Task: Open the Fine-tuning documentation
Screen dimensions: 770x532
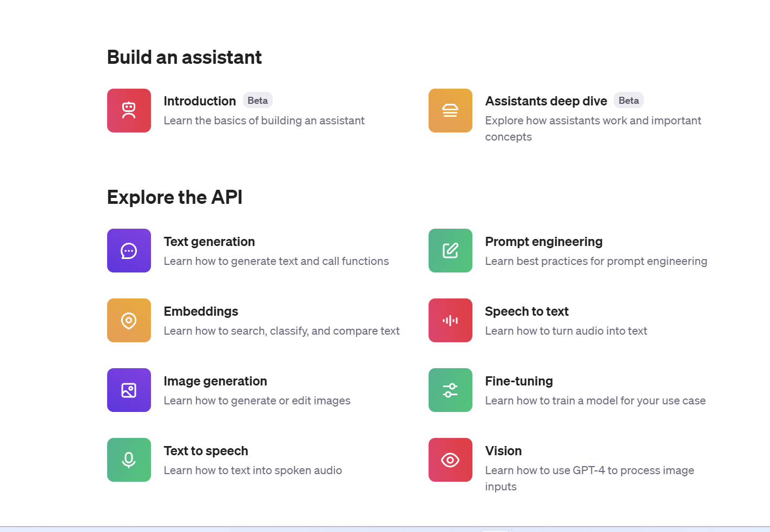Action: click(x=519, y=381)
